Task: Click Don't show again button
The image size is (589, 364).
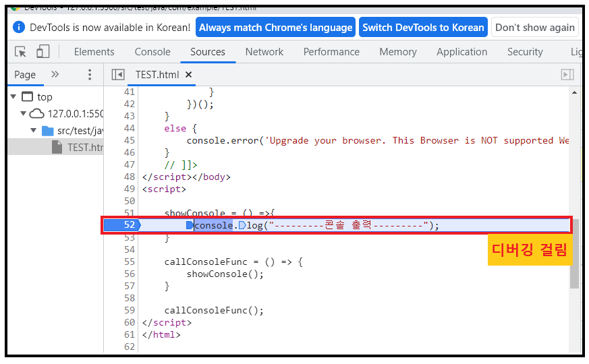Action: coord(535,28)
